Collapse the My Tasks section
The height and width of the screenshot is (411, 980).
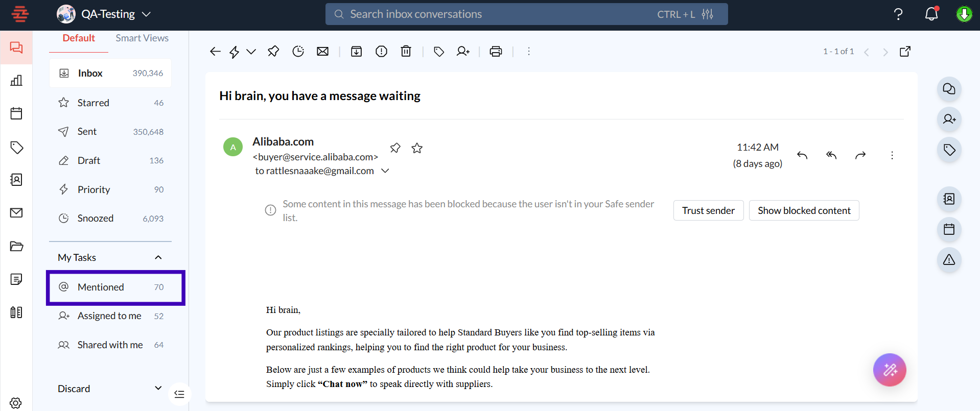click(158, 257)
